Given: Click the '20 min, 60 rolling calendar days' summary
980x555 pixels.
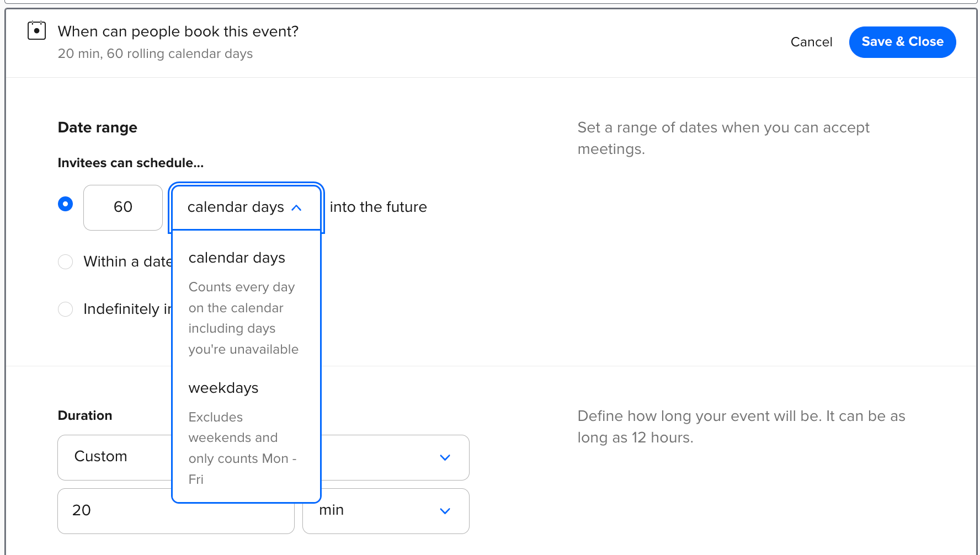Looking at the screenshot, I should point(155,54).
